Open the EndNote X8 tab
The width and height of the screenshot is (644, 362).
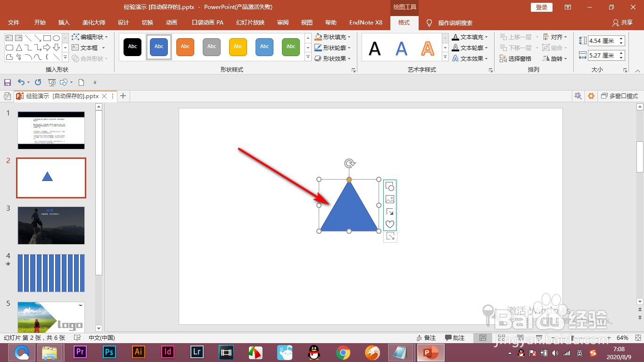click(x=366, y=23)
